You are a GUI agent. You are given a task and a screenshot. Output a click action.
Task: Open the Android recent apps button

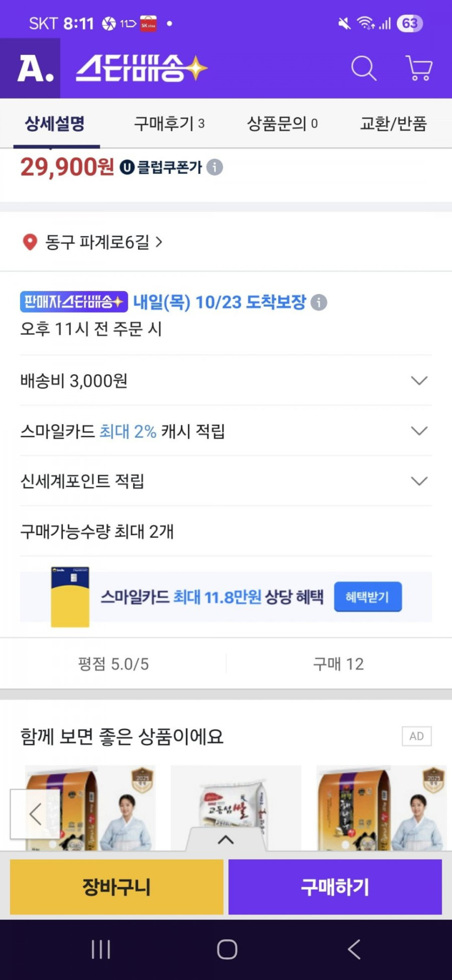pos(101,949)
